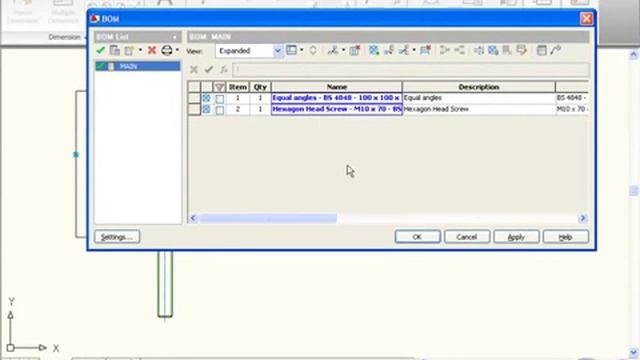The image size is (640, 360).
Task: Click scroll up arrow in AutoCAD drawing window
Action: point(634,54)
